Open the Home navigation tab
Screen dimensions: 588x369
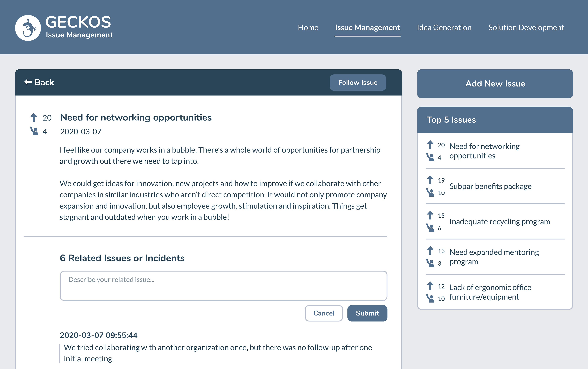click(x=308, y=28)
